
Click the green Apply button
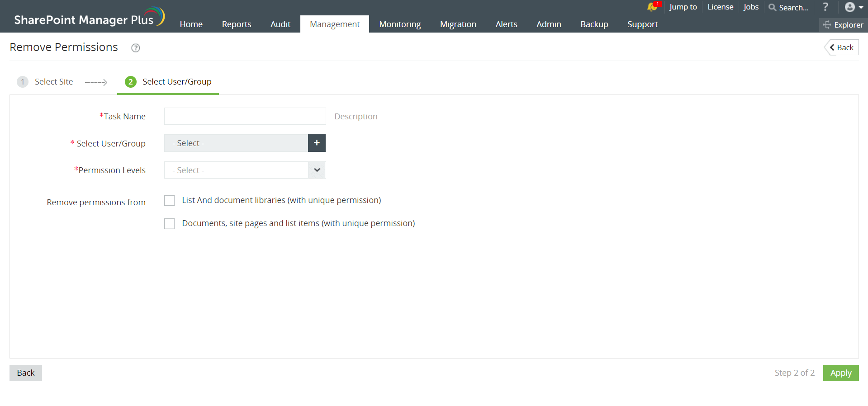(841, 373)
